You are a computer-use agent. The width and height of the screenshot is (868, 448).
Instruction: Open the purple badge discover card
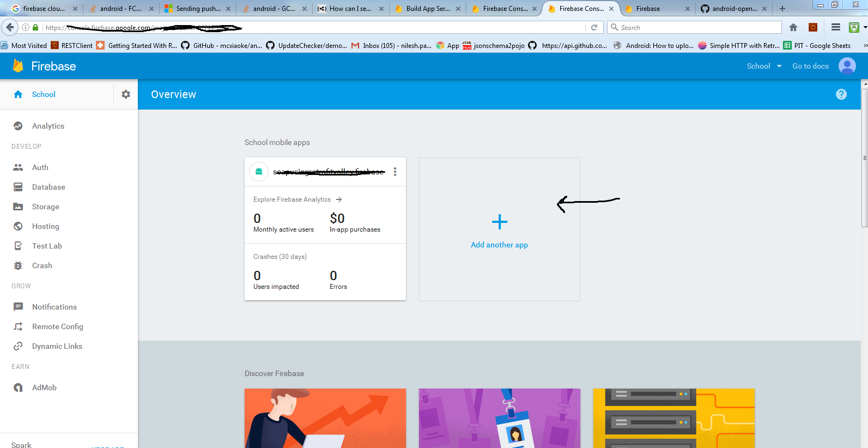pyautogui.click(x=500, y=418)
